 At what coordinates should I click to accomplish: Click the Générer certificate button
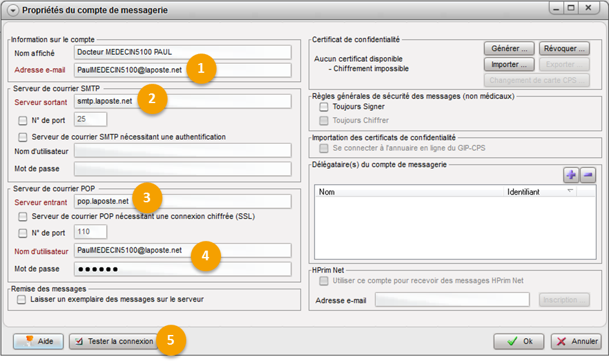point(509,48)
